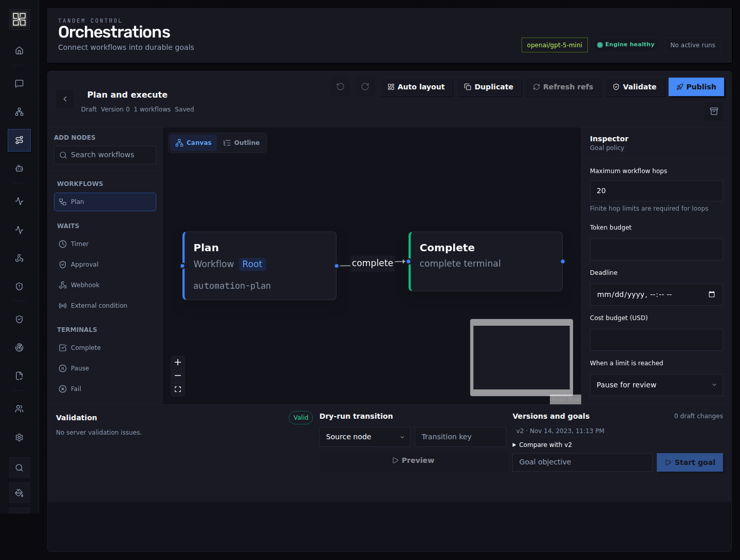Click the undo icon

pyautogui.click(x=340, y=87)
